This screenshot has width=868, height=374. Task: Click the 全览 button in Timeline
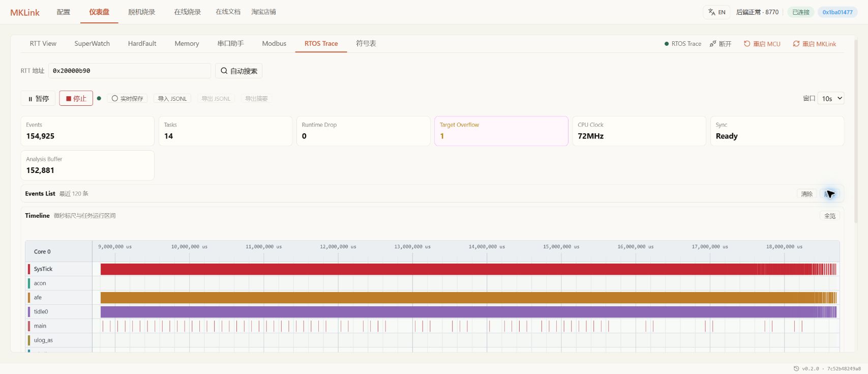coord(830,216)
